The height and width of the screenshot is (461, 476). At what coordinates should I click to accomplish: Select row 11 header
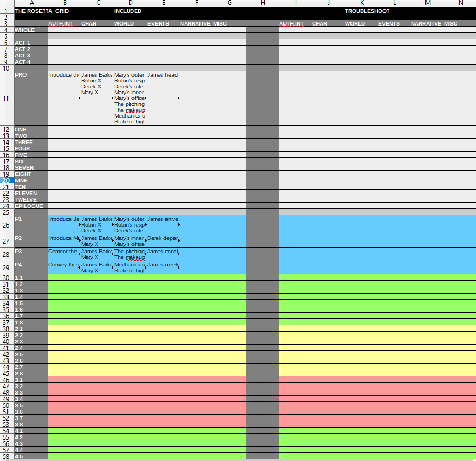(6, 98)
